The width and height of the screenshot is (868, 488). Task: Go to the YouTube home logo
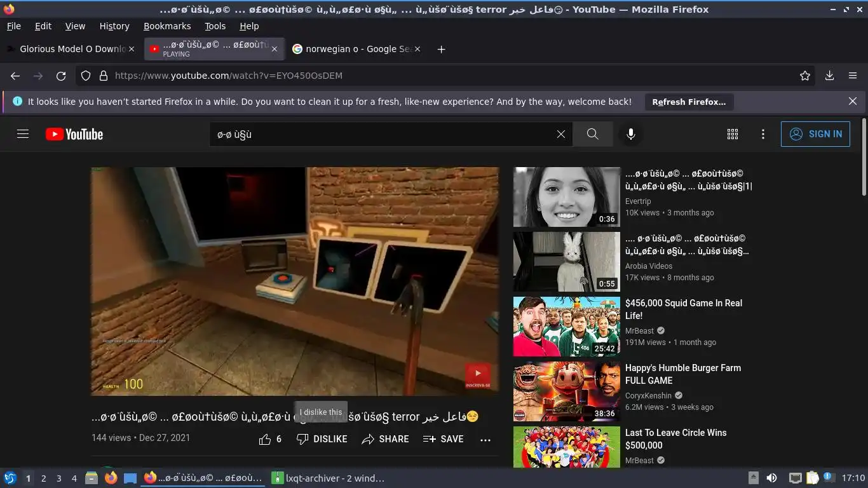point(74,134)
